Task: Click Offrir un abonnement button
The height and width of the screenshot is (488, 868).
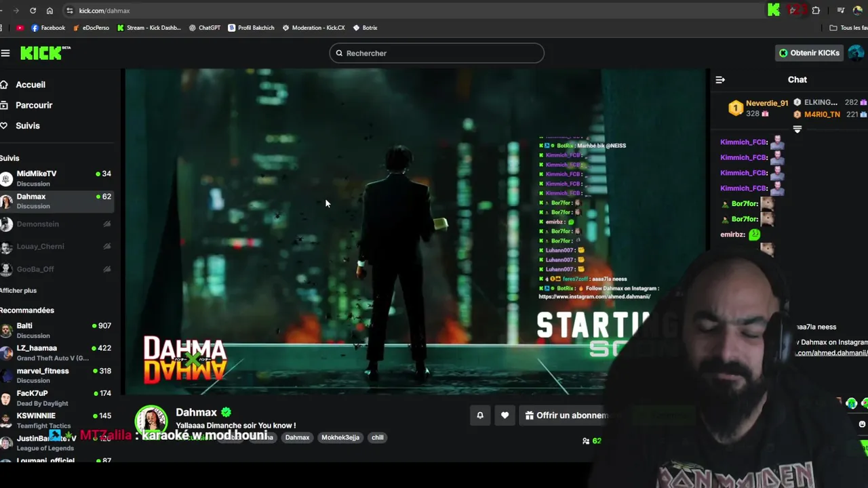Action: pyautogui.click(x=566, y=415)
